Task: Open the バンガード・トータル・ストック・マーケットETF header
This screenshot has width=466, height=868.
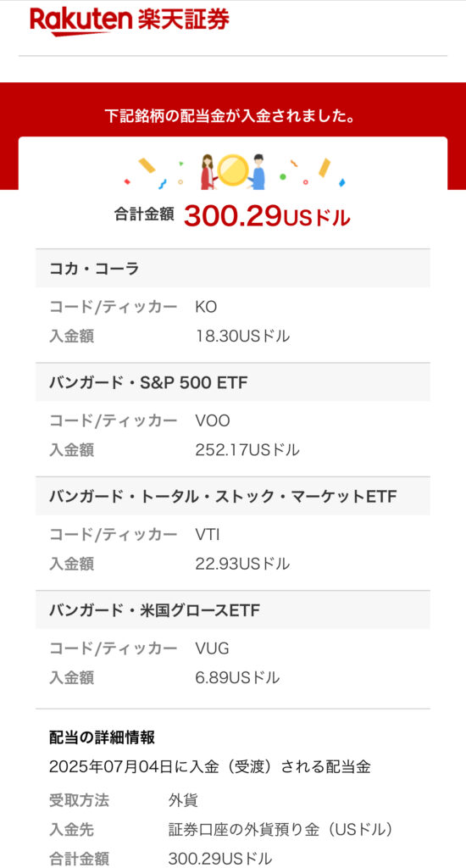Action: click(232, 496)
